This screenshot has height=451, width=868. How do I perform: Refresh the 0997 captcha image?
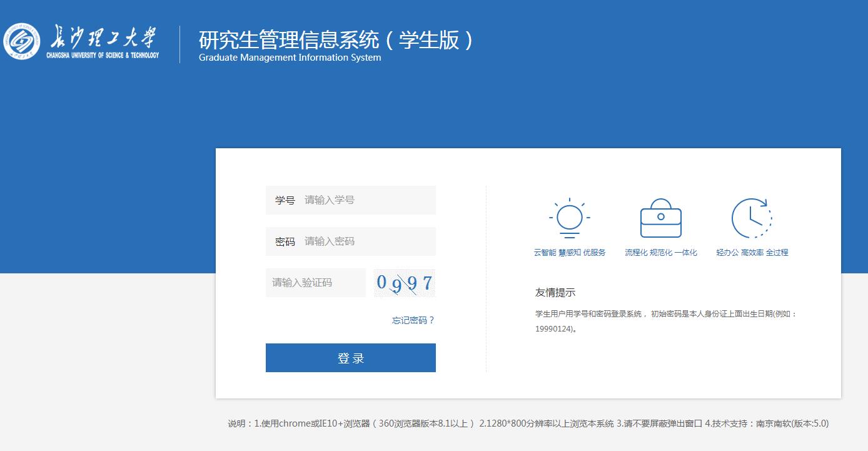pyautogui.click(x=404, y=283)
